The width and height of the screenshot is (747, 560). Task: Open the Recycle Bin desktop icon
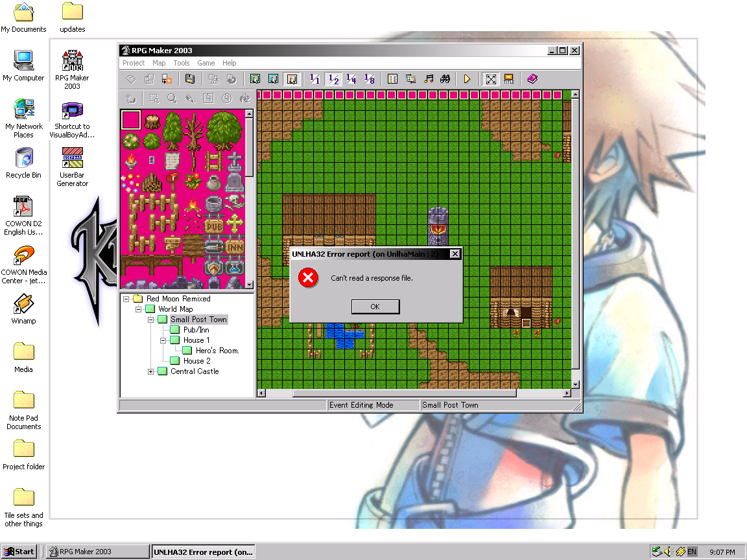[x=23, y=163]
